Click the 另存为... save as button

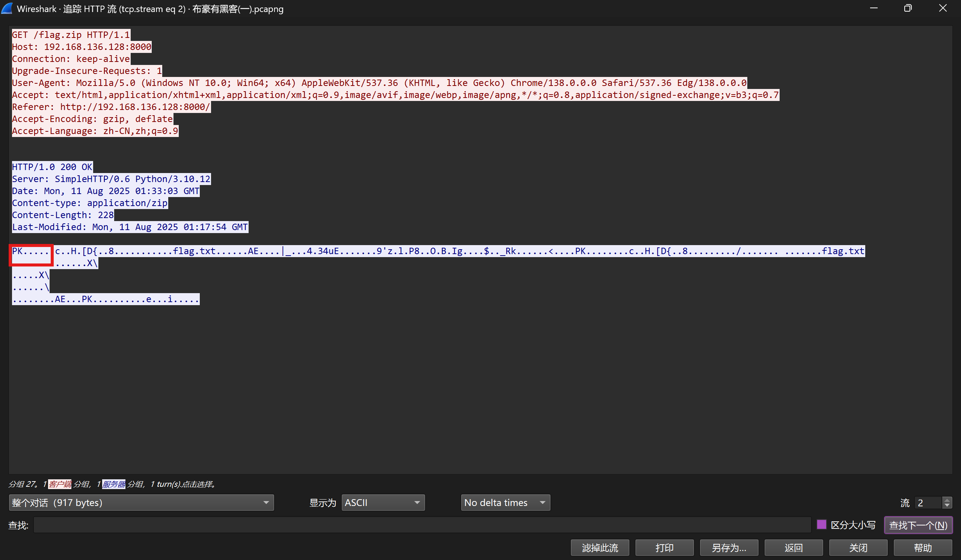coord(729,548)
